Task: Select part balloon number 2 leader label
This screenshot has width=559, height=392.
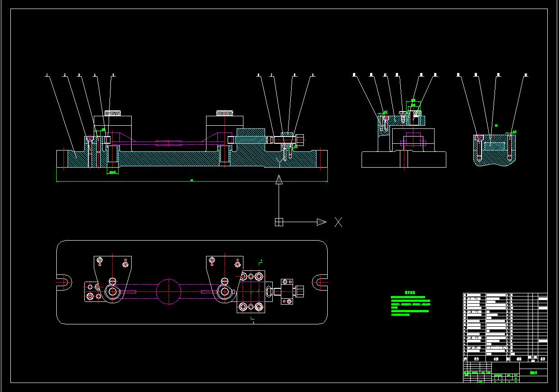Action: tap(64, 75)
